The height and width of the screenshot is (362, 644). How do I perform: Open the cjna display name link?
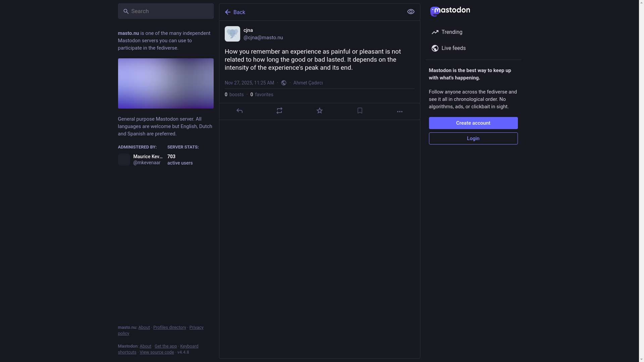click(248, 30)
